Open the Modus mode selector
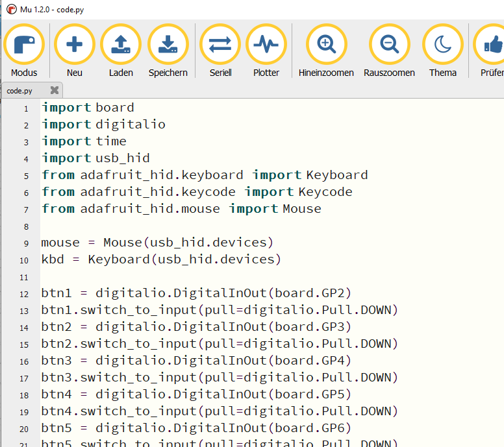504x447 pixels. tap(24, 51)
